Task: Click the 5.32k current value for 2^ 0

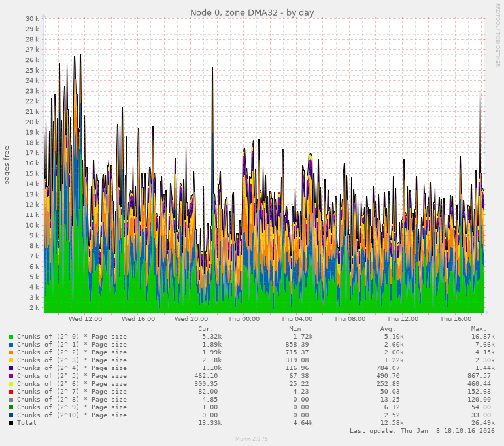Action: tap(212, 337)
